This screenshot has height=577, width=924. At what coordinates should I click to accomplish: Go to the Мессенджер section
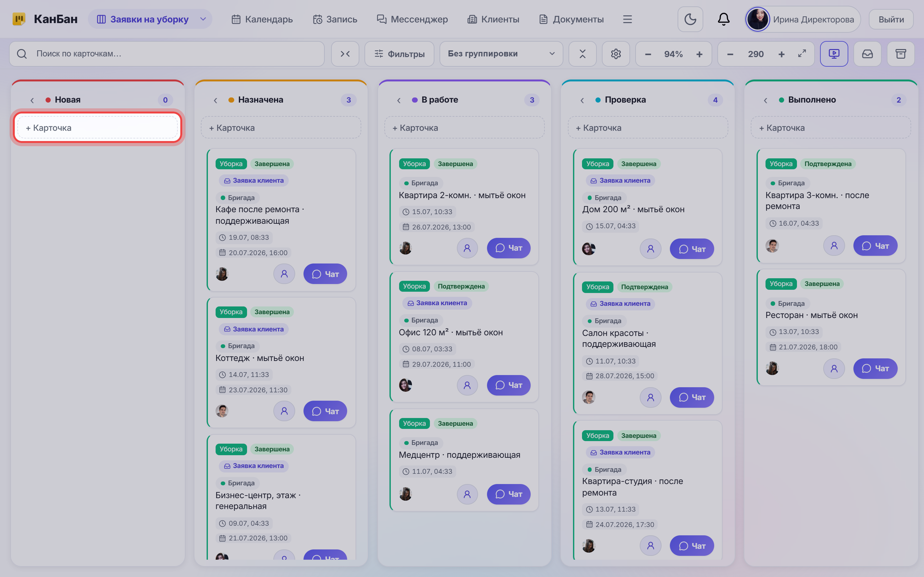click(x=412, y=19)
